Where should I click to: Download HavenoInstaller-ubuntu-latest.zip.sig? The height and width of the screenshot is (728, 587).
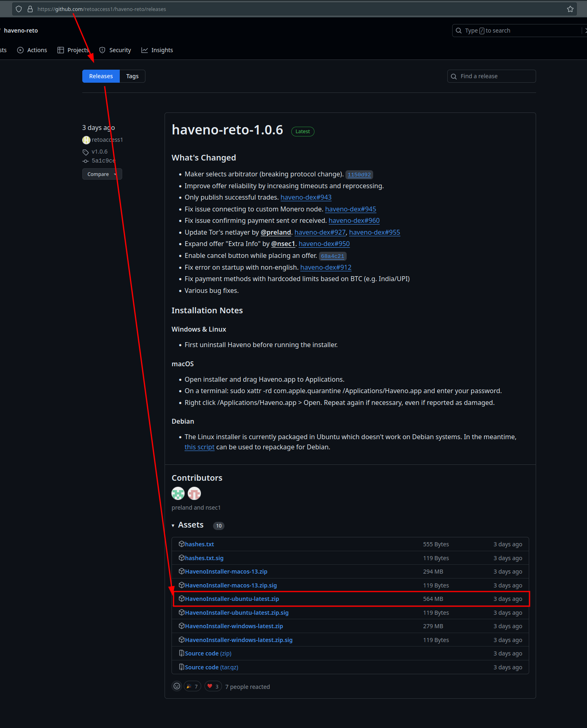point(237,613)
